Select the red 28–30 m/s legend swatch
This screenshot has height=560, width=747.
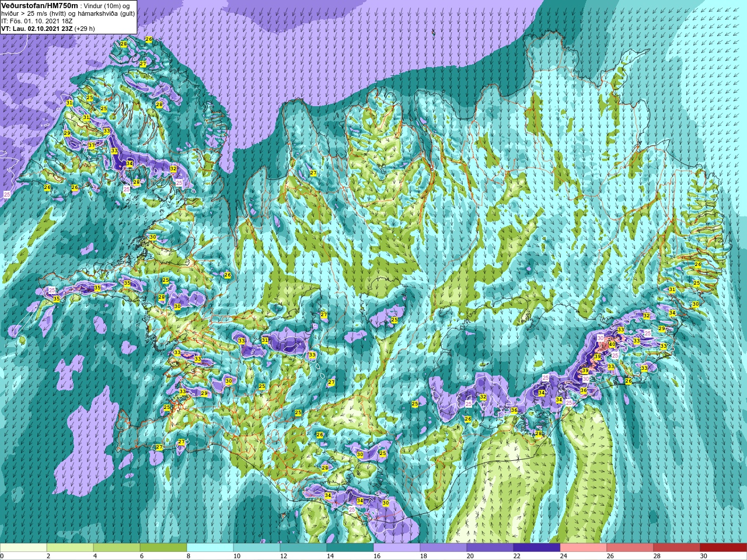click(x=677, y=548)
